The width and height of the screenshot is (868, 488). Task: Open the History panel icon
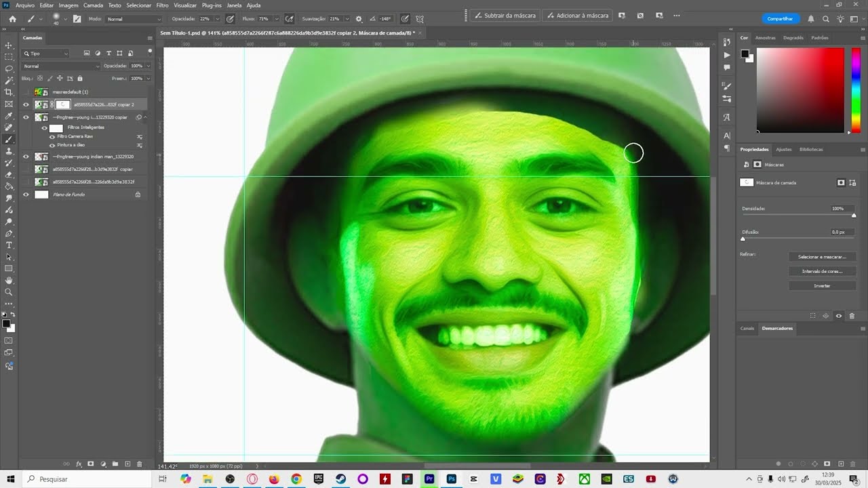[x=728, y=43]
